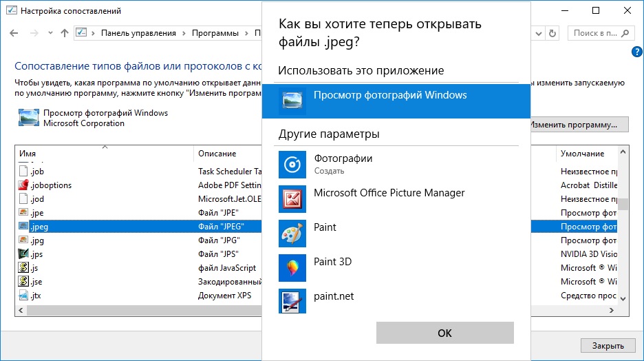Viewport: 644px width, 361px height.
Task: Select 'Файл "JPS"' description cell
Action: [219, 254]
